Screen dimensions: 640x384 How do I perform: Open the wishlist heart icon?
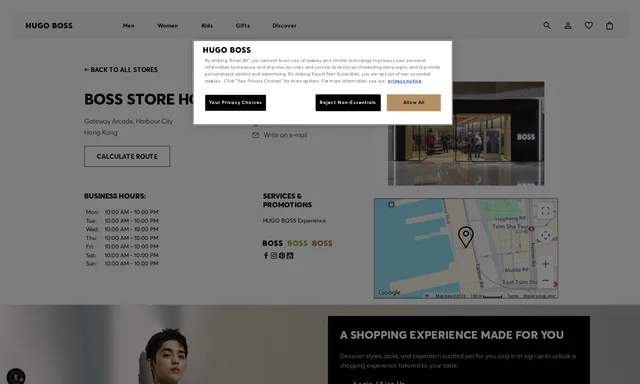589,25
